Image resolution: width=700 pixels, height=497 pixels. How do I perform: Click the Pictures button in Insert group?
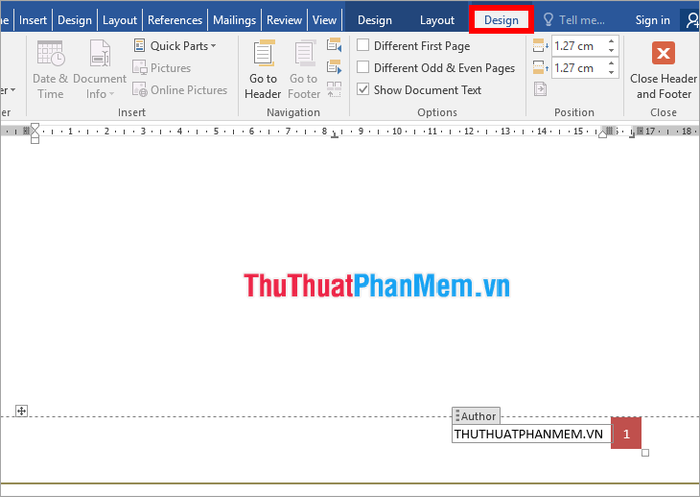162,68
